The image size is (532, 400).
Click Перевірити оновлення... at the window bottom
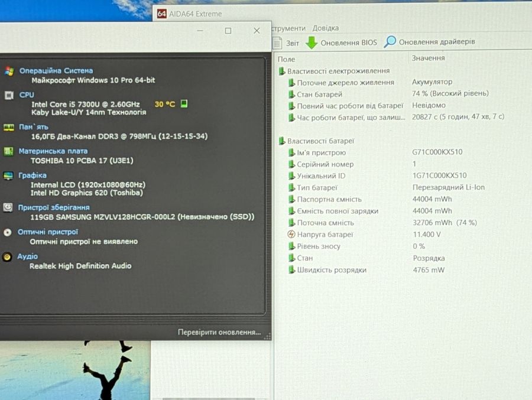219,332
